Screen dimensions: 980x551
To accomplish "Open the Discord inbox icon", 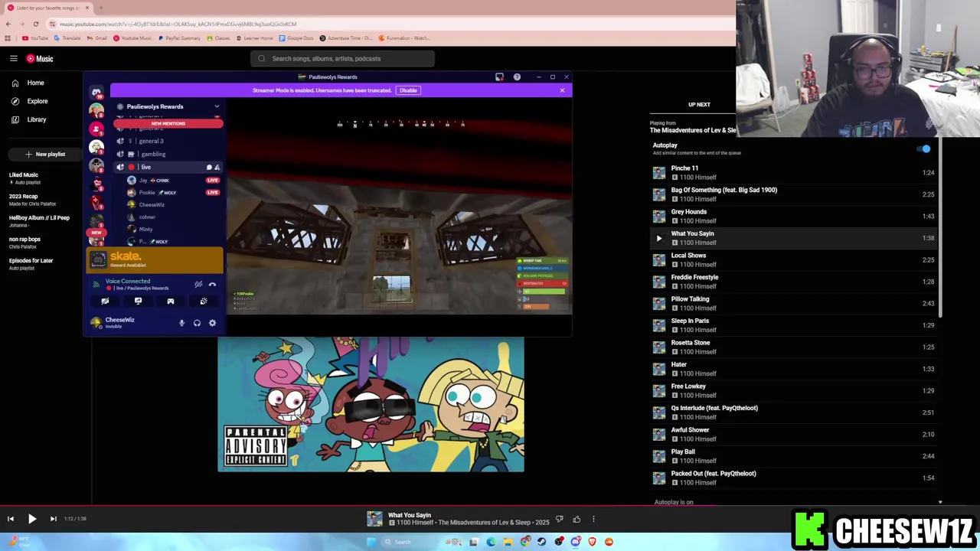I will [x=499, y=77].
